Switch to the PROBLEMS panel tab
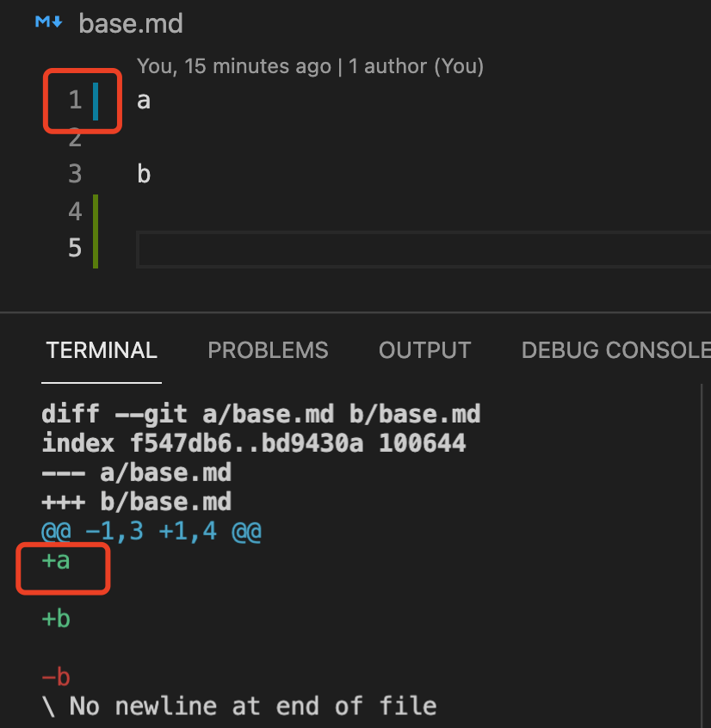Image resolution: width=711 pixels, height=728 pixels. click(x=268, y=350)
